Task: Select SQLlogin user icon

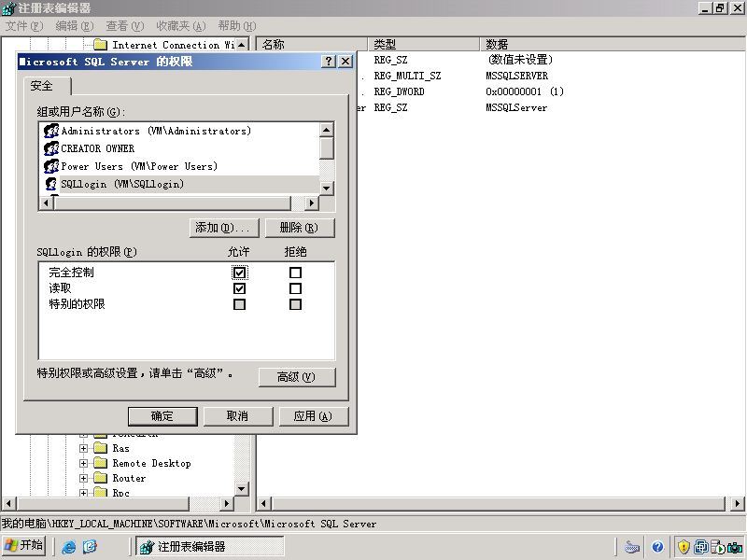Action: click(51, 184)
